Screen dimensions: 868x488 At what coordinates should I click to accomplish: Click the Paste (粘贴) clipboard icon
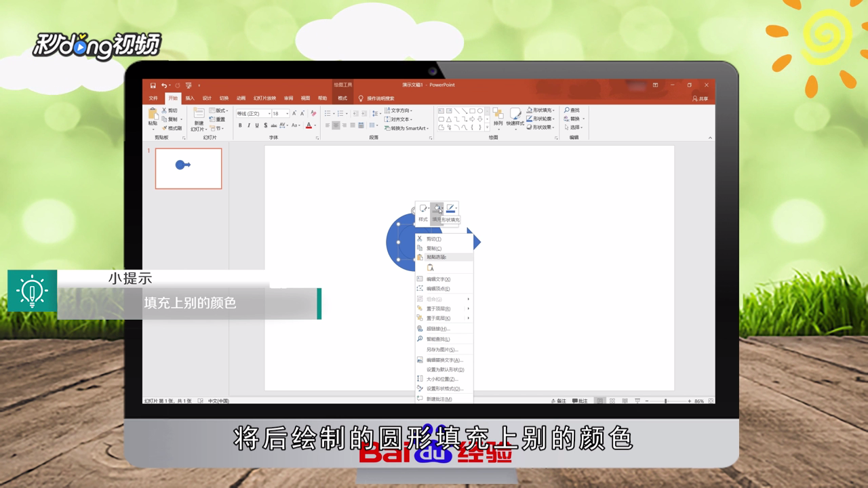point(153,114)
